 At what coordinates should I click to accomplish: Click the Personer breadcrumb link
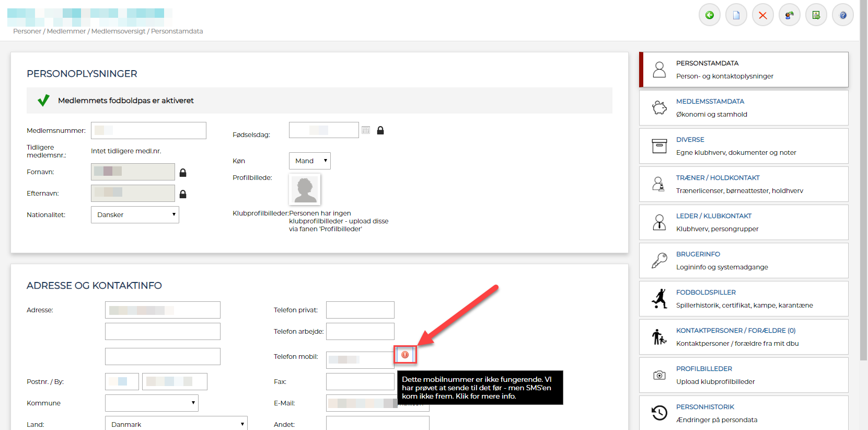click(27, 31)
